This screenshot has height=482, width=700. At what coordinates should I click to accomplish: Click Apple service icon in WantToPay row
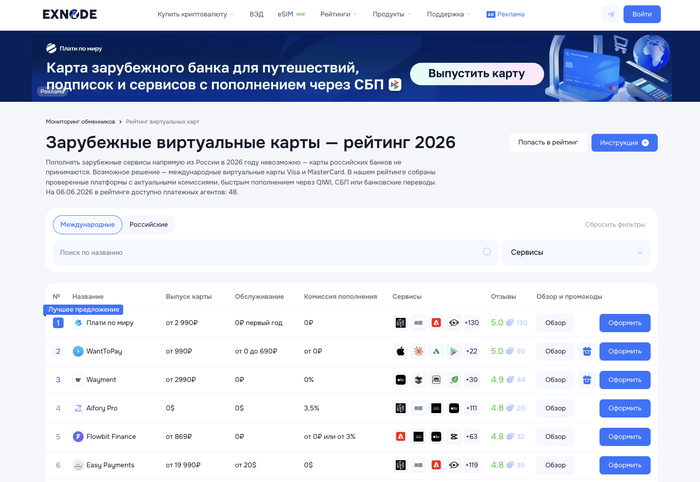pos(400,351)
